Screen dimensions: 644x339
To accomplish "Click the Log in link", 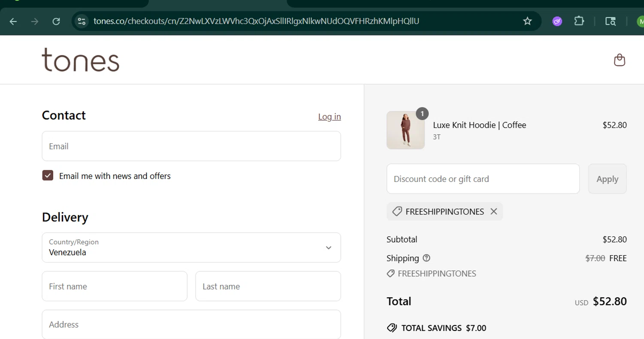I will pyautogui.click(x=329, y=116).
